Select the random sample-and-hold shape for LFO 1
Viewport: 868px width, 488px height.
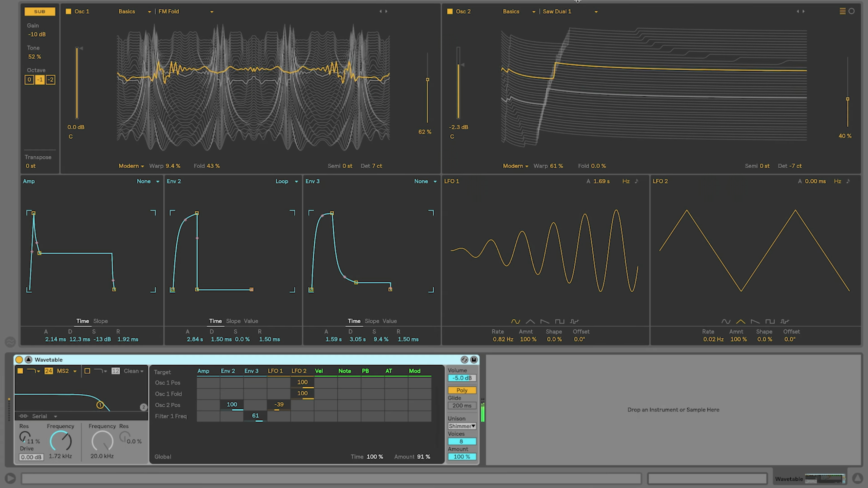[574, 321]
